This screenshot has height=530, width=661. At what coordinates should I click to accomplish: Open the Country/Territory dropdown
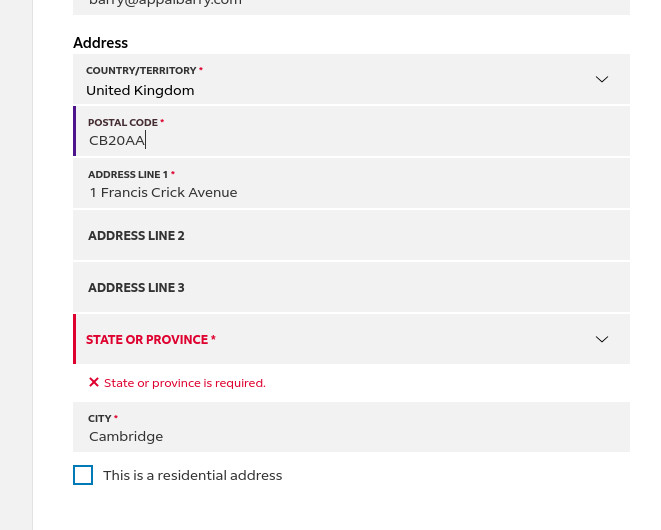[x=350, y=80]
